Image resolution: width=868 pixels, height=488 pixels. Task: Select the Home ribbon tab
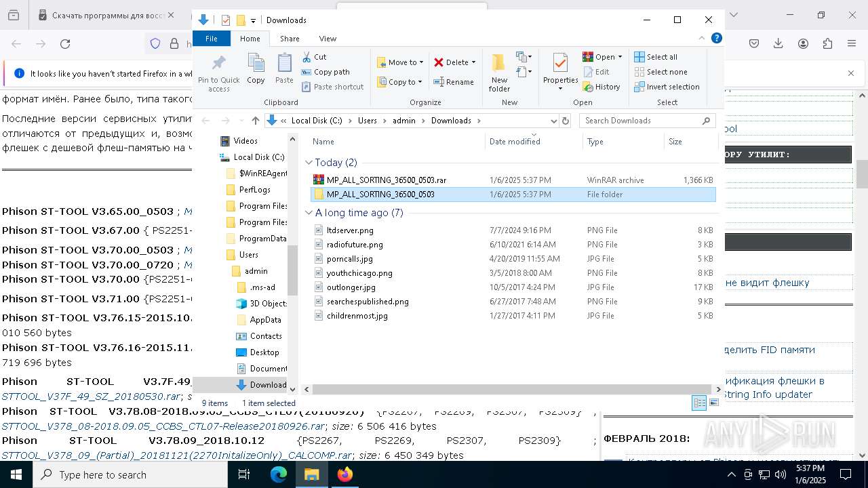250,39
